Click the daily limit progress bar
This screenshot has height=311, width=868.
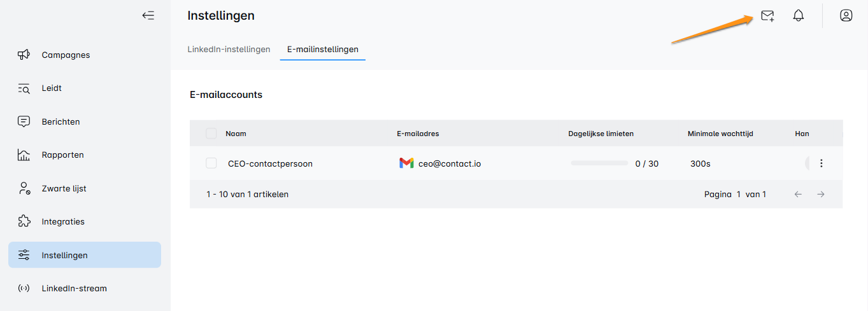point(599,163)
